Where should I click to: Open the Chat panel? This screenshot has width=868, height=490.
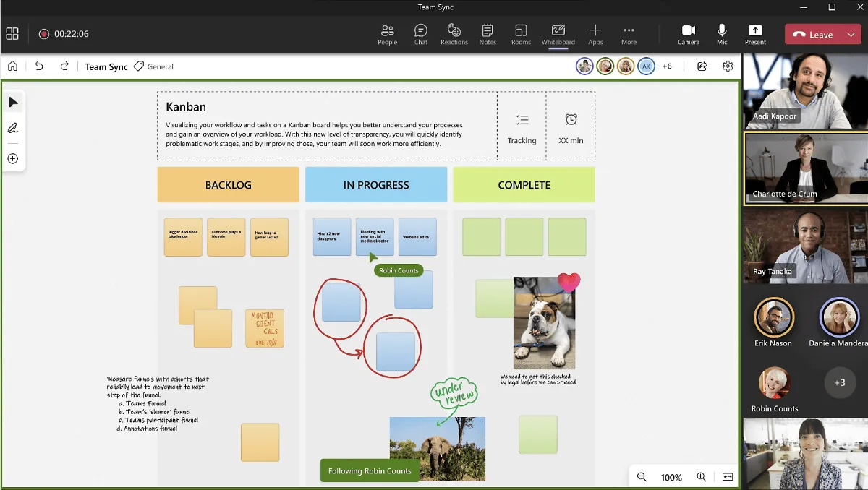(420, 34)
